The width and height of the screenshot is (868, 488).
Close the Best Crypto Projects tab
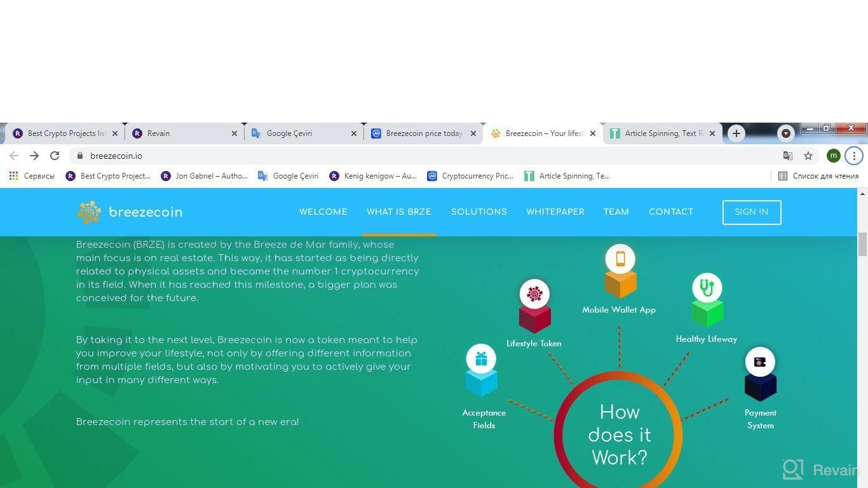click(x=115, y=133)
